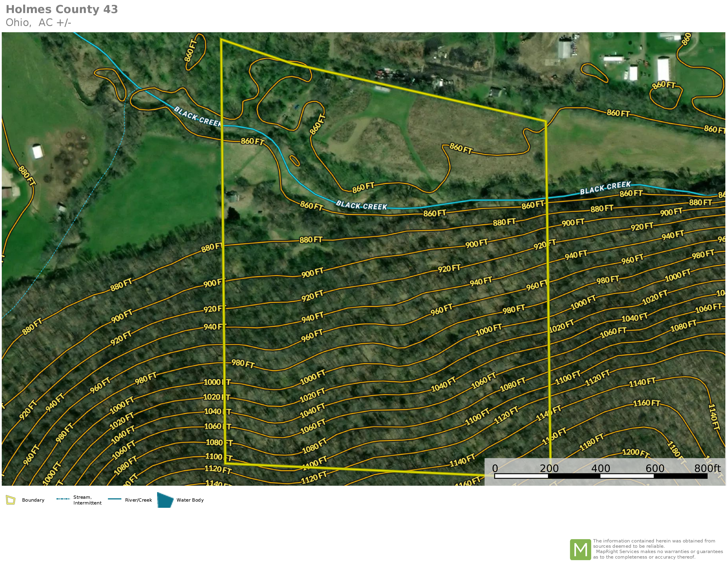
Task: Click the MapRight disclaimer text
Action: [657, 549]
